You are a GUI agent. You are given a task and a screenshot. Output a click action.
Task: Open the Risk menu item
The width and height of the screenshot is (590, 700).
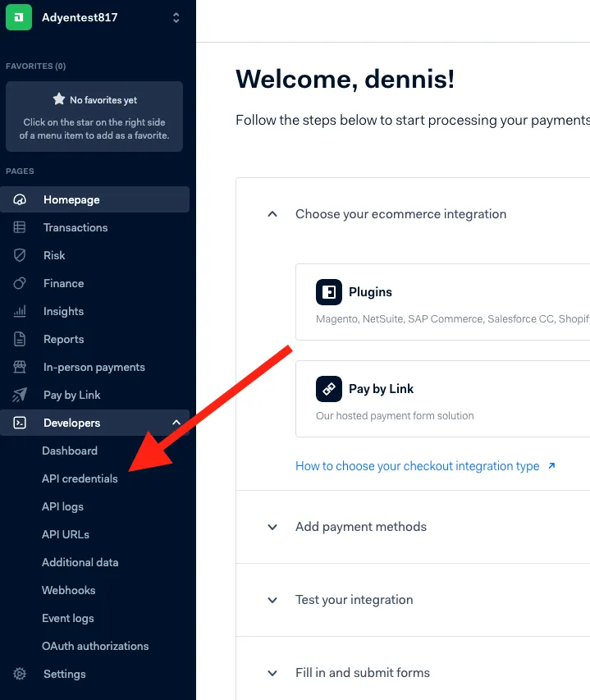(94, 255)
